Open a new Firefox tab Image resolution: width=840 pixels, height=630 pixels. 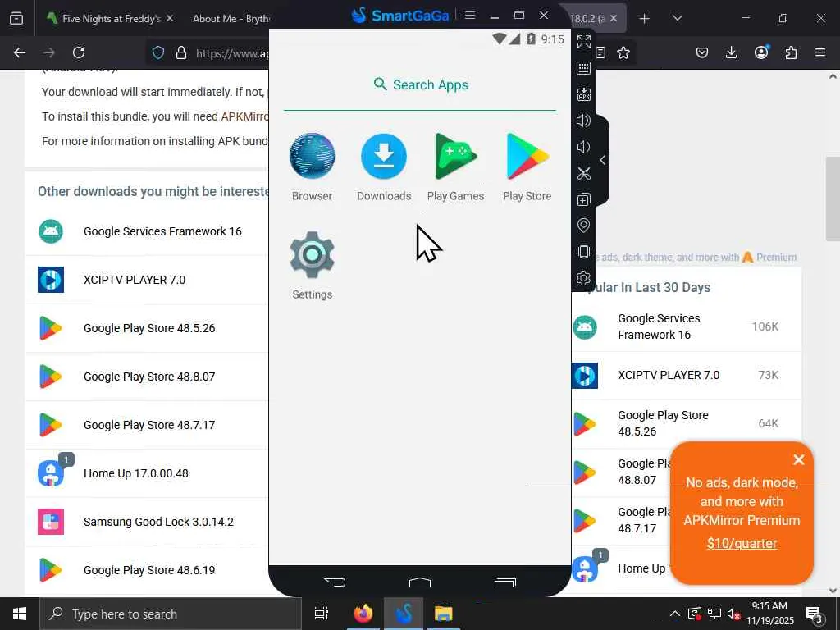645,19
